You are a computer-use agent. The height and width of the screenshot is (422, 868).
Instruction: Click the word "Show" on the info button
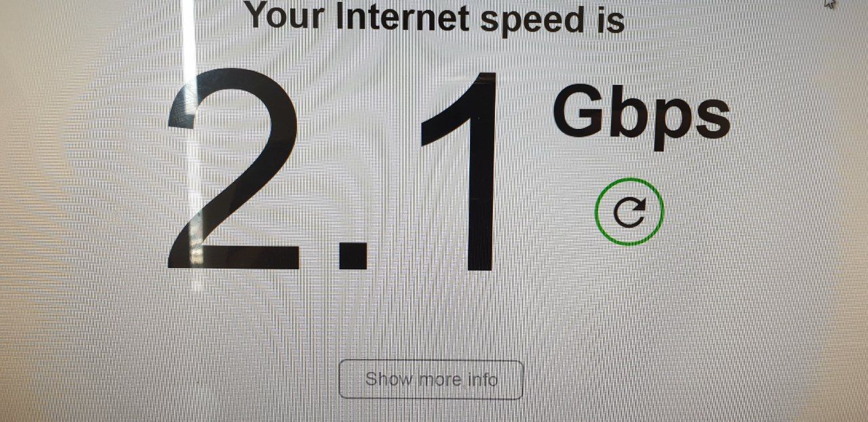pos(389,379)
